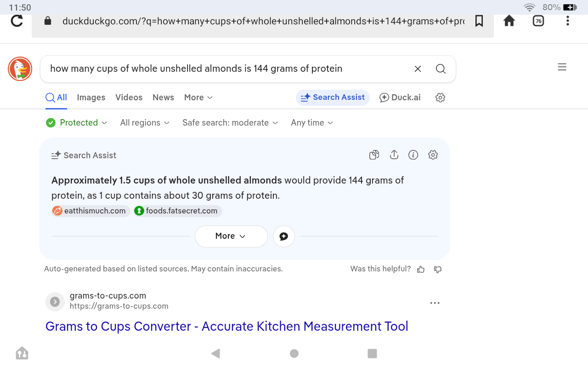The height and width of the screenshot is (368, 588).
Task: Toggle the Search Assist button
Action: point(333,98)
